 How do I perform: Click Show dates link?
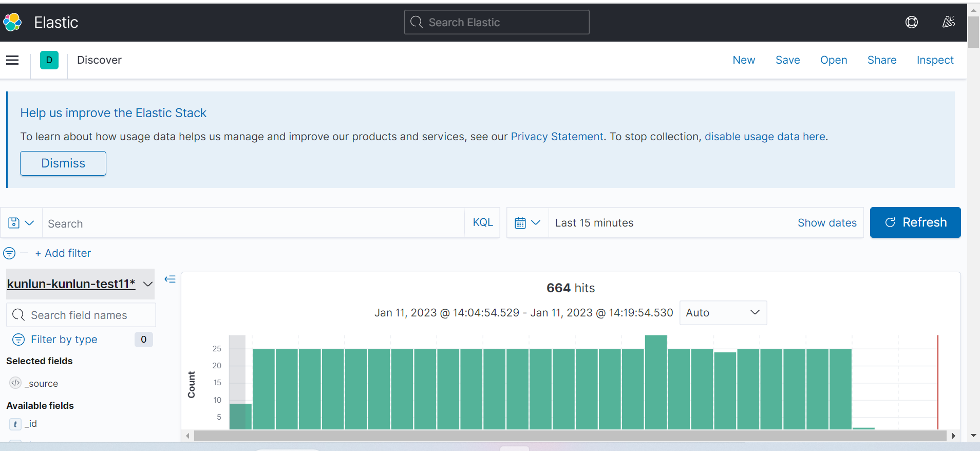tap(827, 223)
